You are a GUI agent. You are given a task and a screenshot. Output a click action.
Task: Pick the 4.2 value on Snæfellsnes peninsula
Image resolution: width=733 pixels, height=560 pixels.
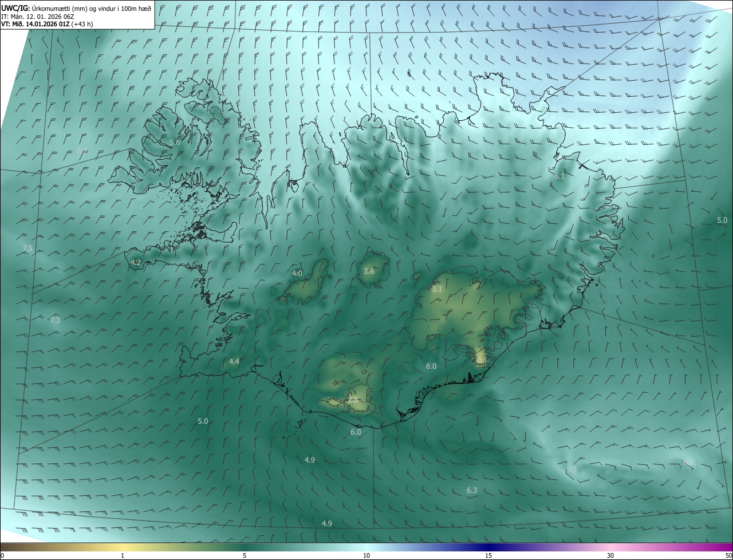(136, 262)
